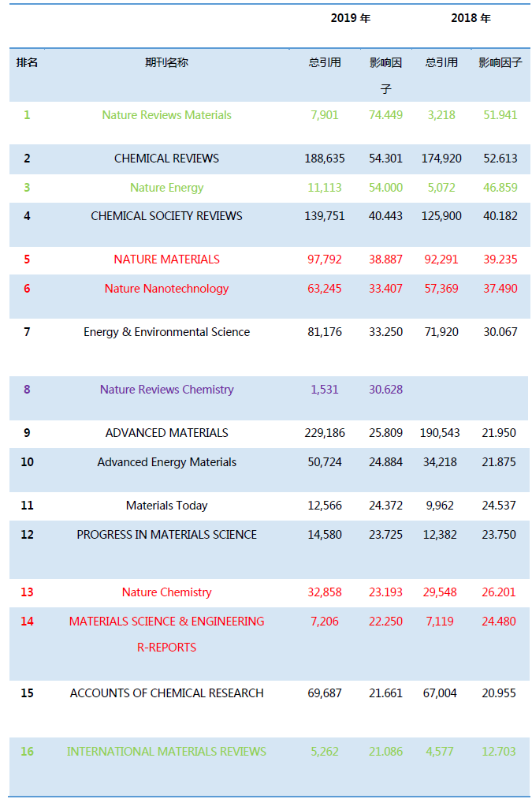Click PROGRESS IN MATERIALS SCIENCE journal name

coord(166,535)
